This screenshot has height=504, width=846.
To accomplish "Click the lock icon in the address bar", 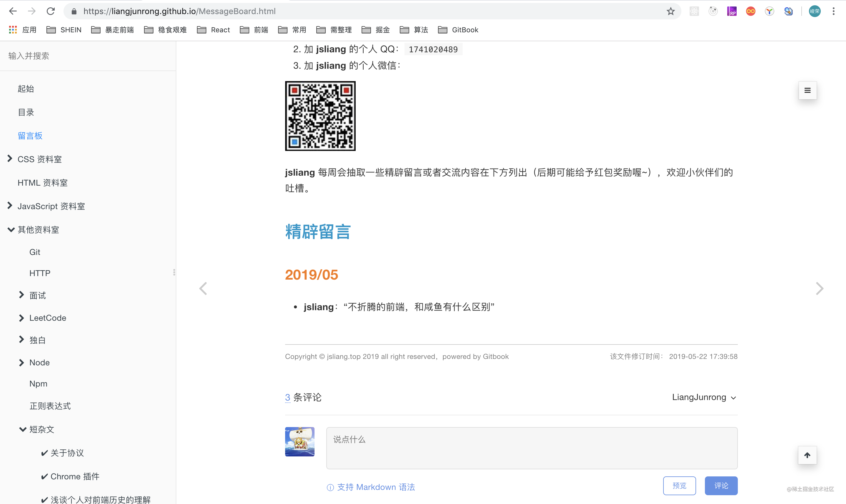I will click(x=74, y=11).
